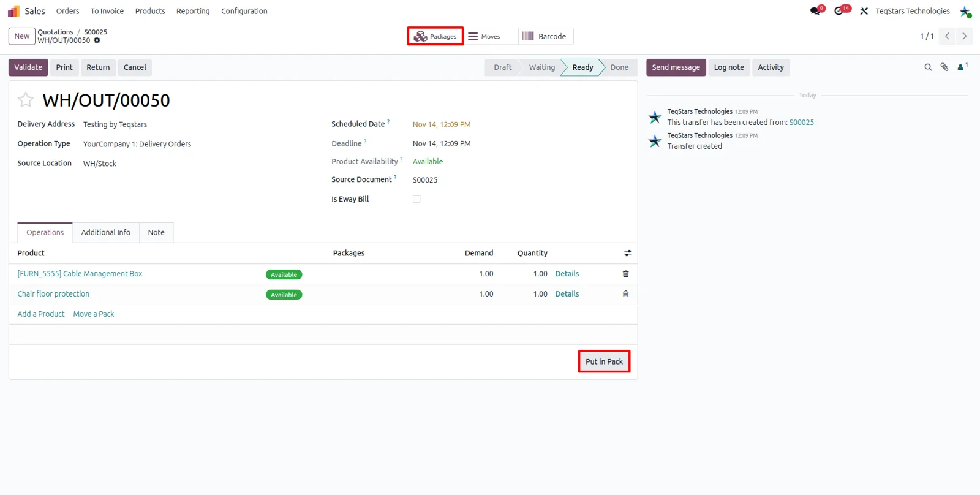Viewport: 980px width, 495px height.
Task: Go to next record arrow
Action: point(964,36)
